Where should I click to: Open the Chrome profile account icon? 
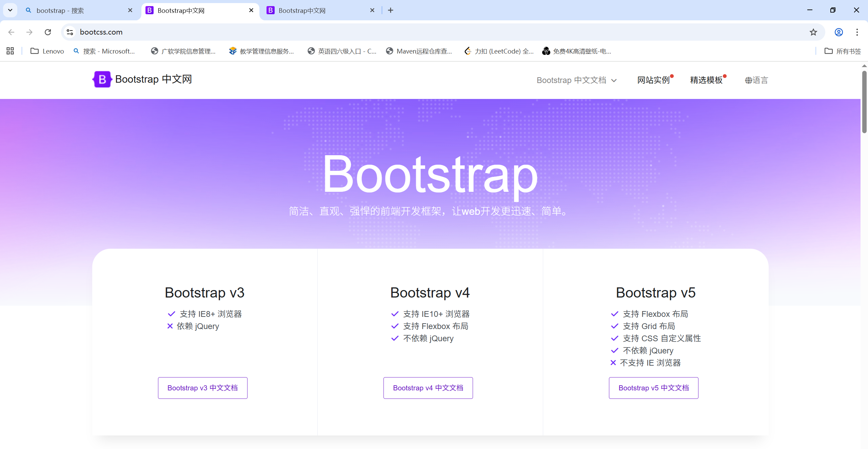tap(839, 32)
